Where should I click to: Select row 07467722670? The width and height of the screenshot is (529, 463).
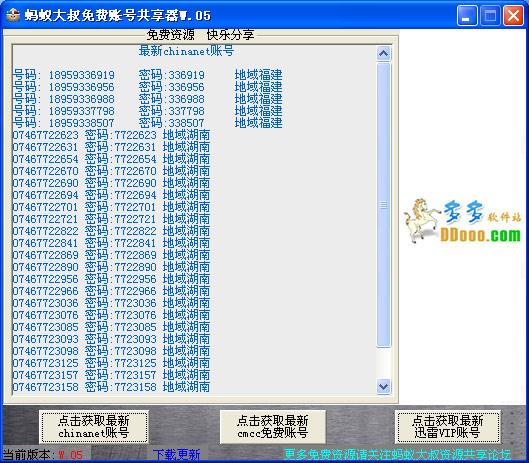pyautogui.click(x=111, y=171)
